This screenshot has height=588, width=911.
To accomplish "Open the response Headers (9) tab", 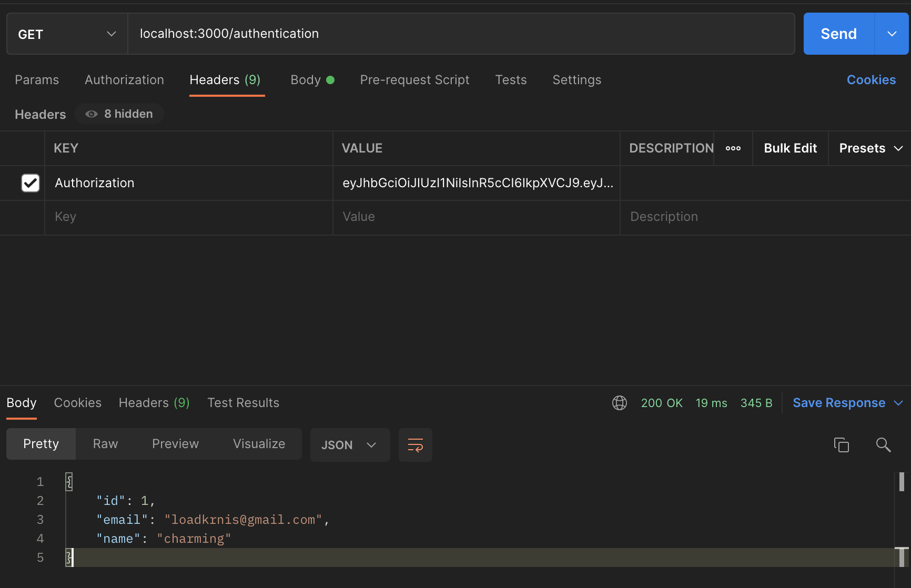I will (154, 403).
